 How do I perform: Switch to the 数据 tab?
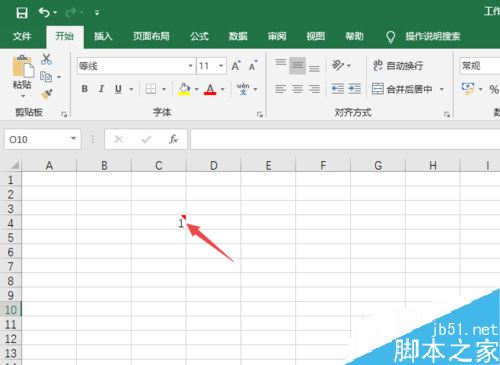(238, 36)
